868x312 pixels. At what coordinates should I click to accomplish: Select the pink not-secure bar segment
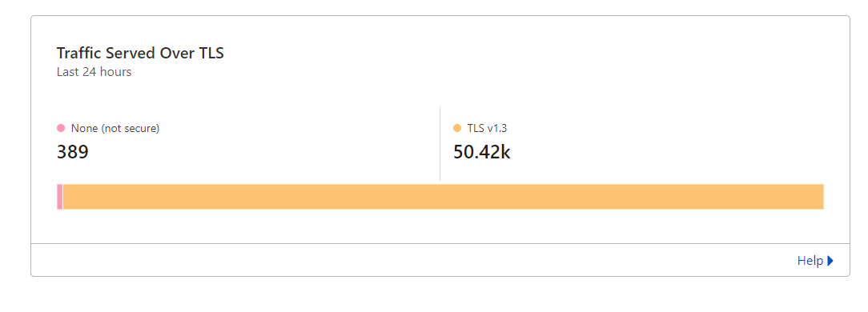point(60,197)
